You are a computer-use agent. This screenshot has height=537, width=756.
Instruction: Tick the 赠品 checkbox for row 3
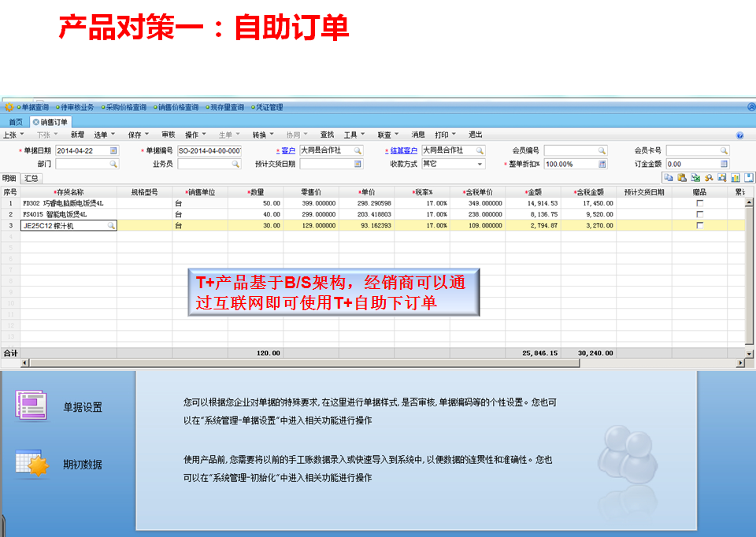[x=699, y=226]
